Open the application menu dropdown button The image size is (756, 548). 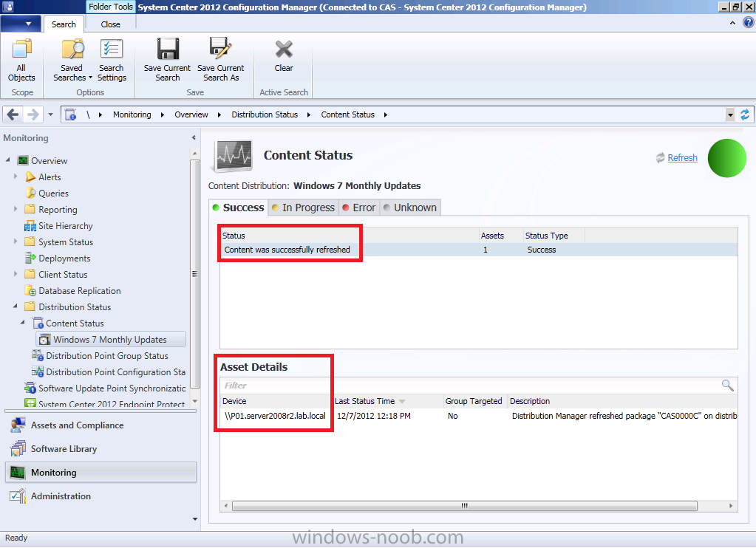click(21, 24)
